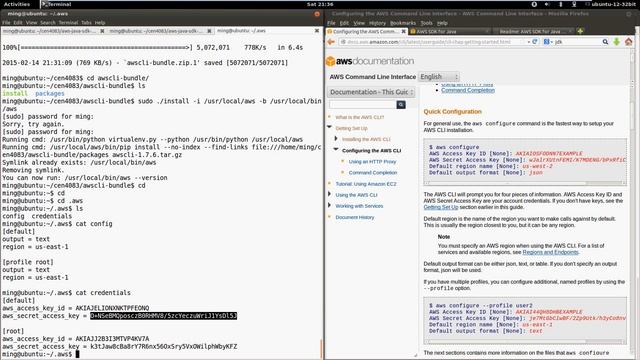Open the terminal Tabs menu
Viewport: 640px width, 360px height.
click(x=86, y=22)
